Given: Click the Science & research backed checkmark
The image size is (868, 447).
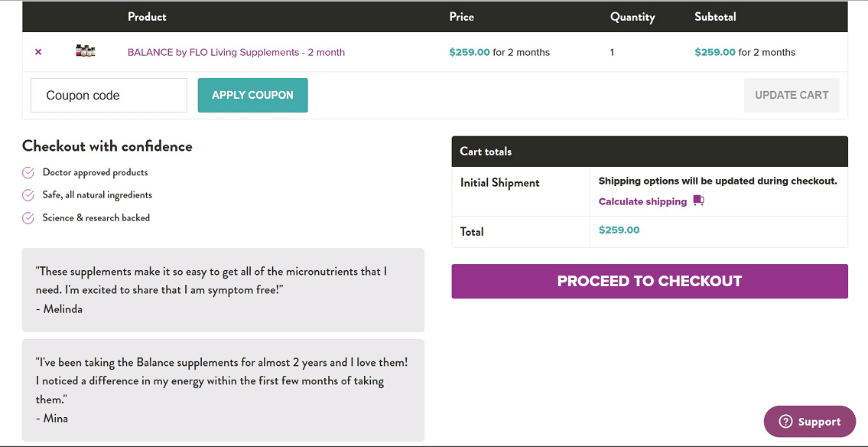Looking at the screenshot, I should pyautogui.click(x=28, y=218).
